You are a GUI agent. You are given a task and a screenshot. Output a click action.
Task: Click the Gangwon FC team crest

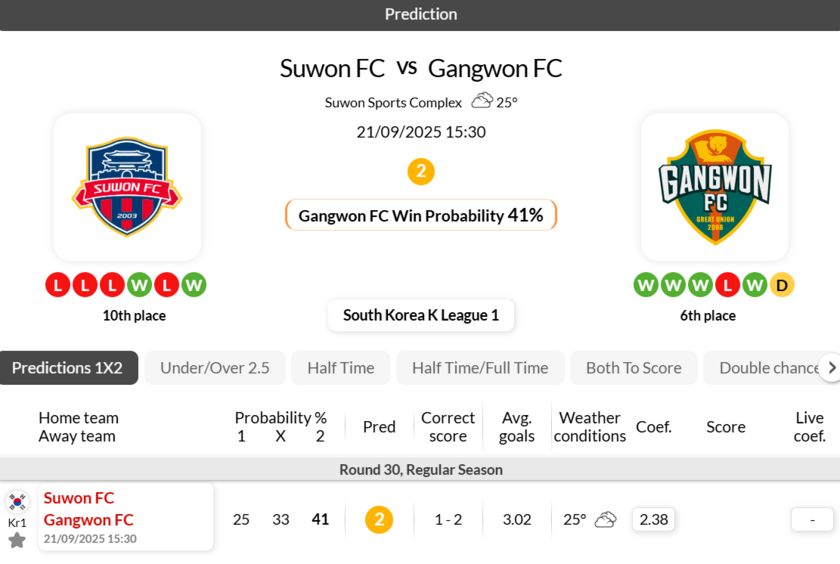pos(714,187)
